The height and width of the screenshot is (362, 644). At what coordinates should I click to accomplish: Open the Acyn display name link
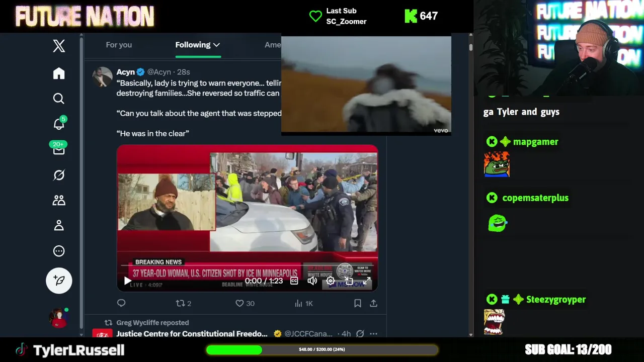tap(125, 72)
